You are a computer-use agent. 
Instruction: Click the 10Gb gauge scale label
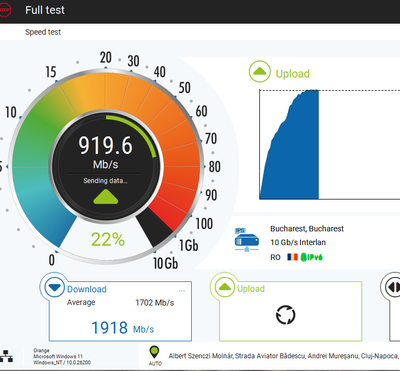[x=165, y=263]
